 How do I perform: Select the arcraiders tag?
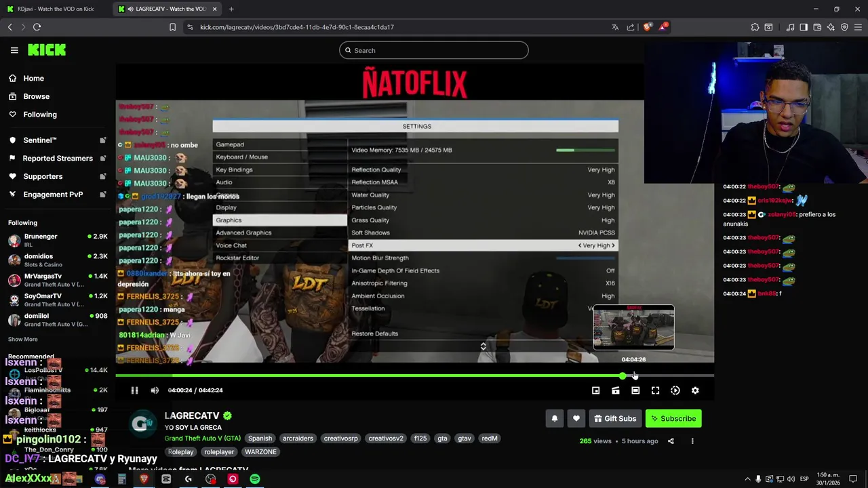tap(298, 439)
